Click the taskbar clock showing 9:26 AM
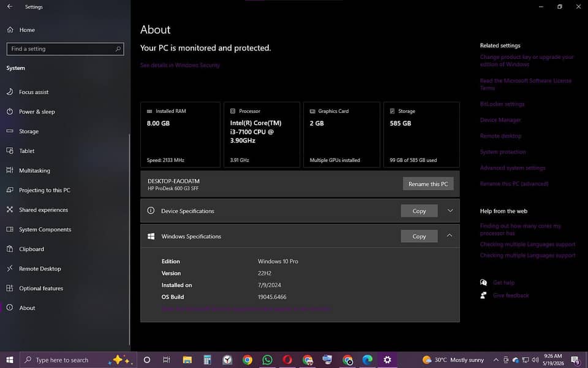This screenshot has width=588, height=368. pyautogui.click(x=553, y=360)
